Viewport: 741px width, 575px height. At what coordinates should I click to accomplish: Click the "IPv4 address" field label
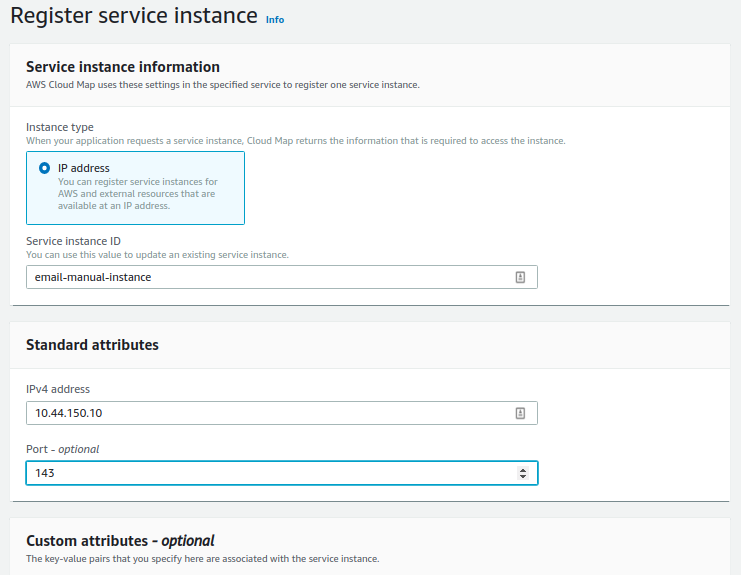point(58,389)
